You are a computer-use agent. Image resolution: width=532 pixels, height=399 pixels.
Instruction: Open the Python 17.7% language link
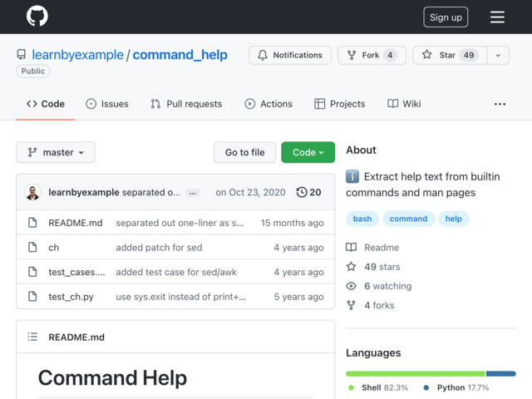pos(456,387)
